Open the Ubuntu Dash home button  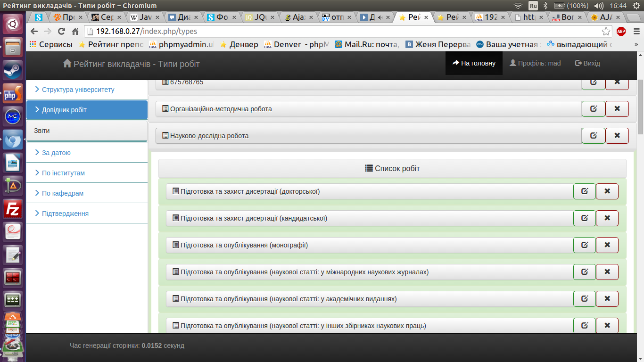tap(13, 24)
